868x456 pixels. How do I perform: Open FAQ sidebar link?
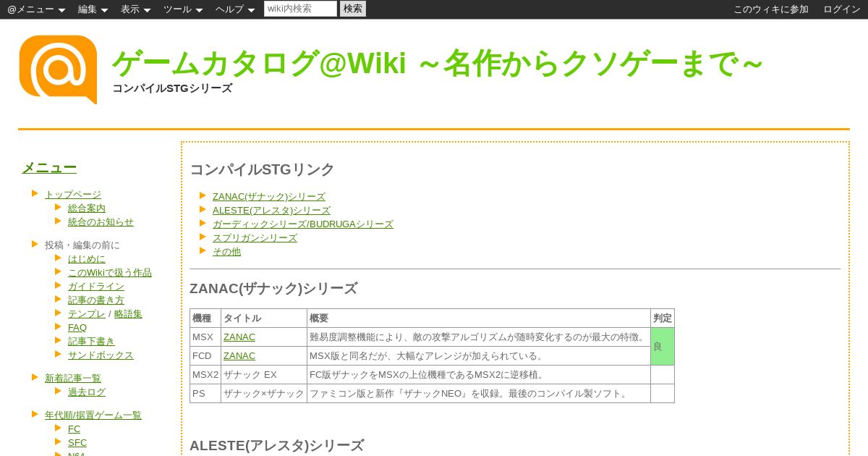[x=77, y=327]
